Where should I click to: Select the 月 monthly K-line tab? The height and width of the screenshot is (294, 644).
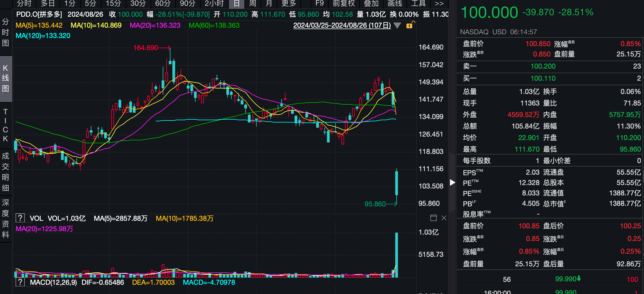269,3
